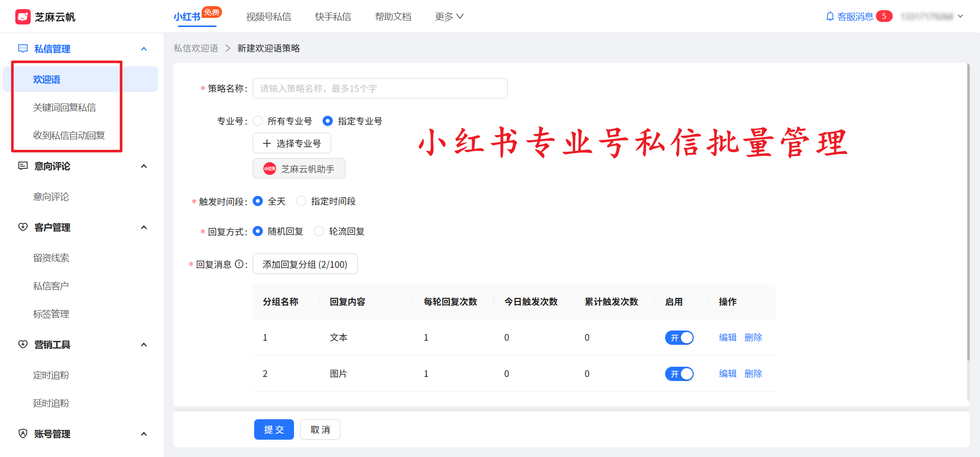Click the 客户管理 shield icon
The image size is (980, 457).
(x=23, y=227)
